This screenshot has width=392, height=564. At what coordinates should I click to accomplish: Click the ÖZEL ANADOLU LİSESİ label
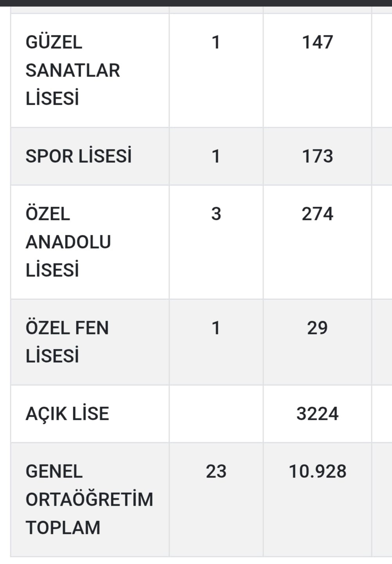(x=68, y=242)
